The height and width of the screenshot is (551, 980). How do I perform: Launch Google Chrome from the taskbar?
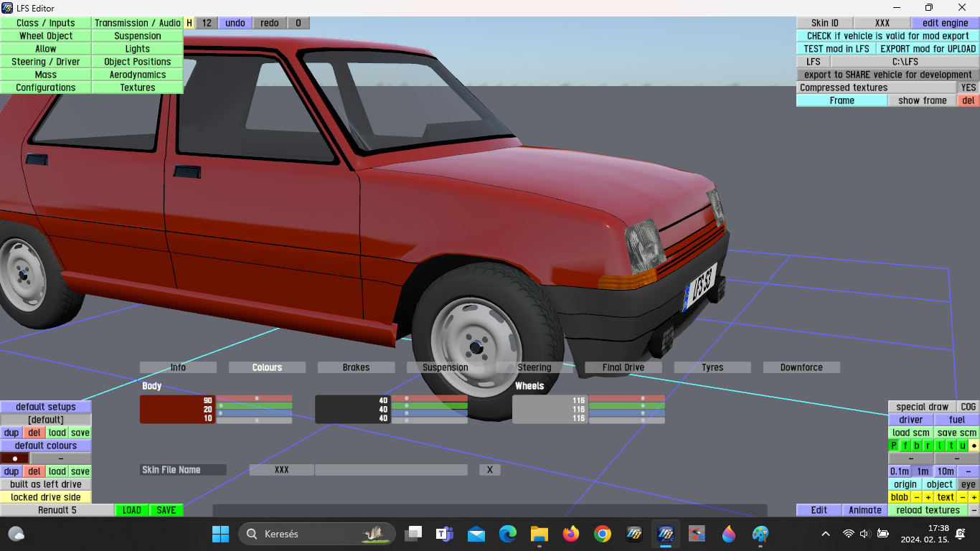[x=603, y=534]
